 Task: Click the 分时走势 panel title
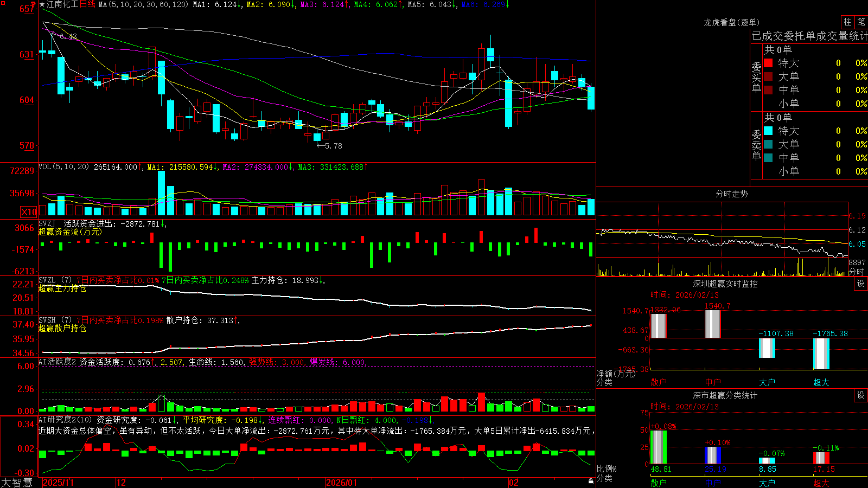[x=731, y=194]
